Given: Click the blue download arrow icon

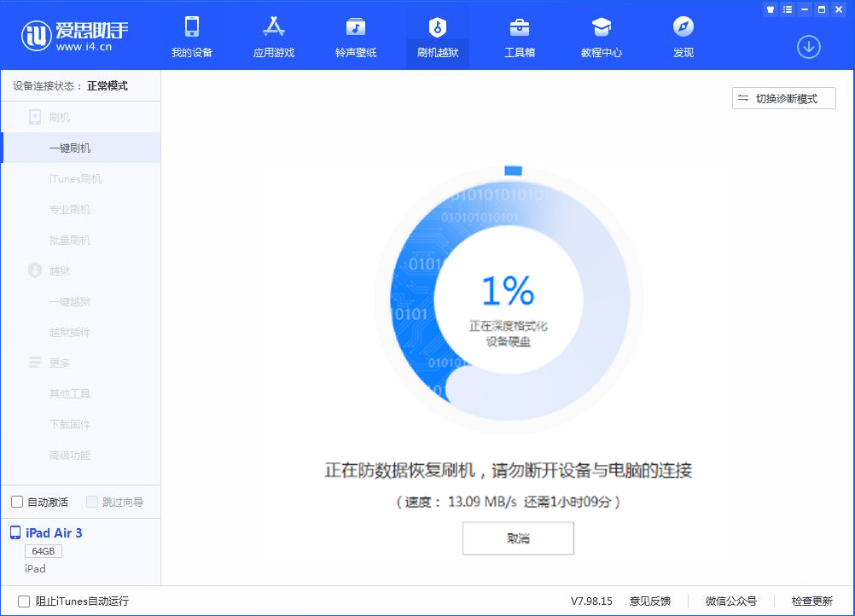Looking at the screenshot, I should 808,47.
